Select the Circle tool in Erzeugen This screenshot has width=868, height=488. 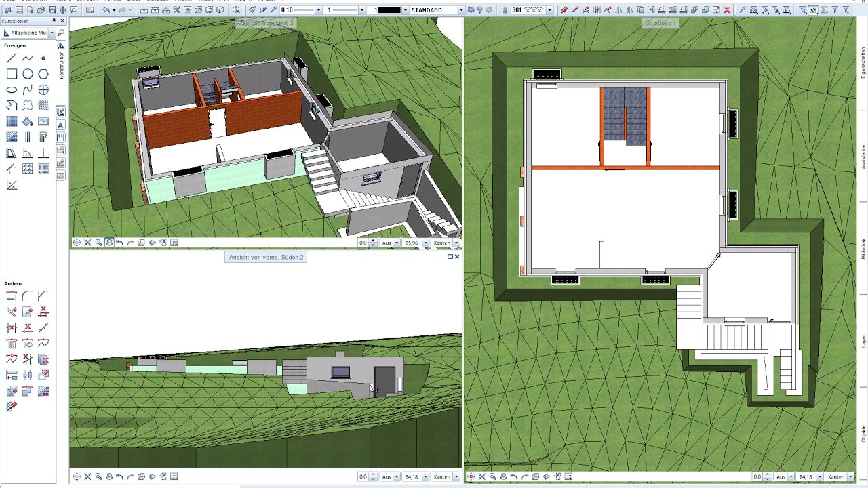[x=28, y=74]
